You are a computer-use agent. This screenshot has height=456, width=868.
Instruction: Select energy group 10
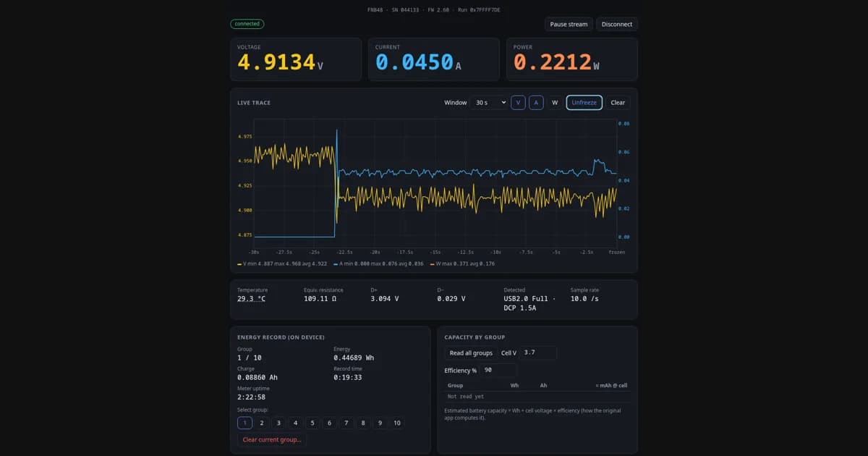(x=397, y=423)
